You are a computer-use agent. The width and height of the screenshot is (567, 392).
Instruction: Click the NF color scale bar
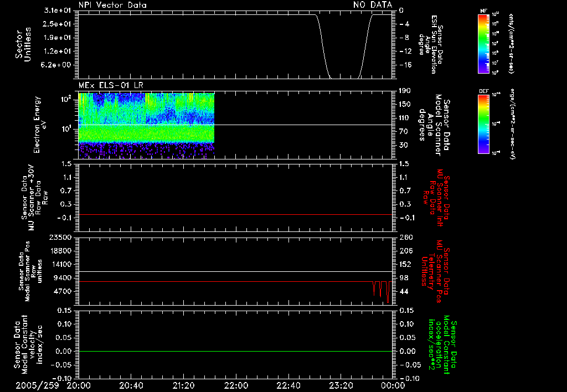(x=483, y=44)
